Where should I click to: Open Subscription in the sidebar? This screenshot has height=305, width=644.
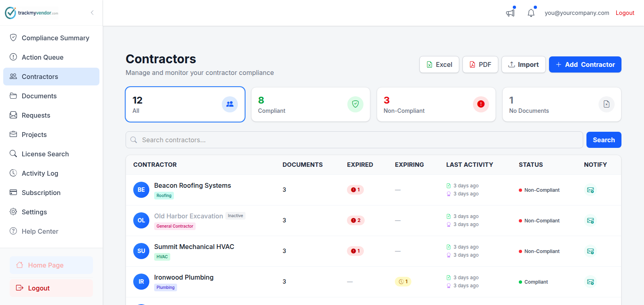coord(51,193)
